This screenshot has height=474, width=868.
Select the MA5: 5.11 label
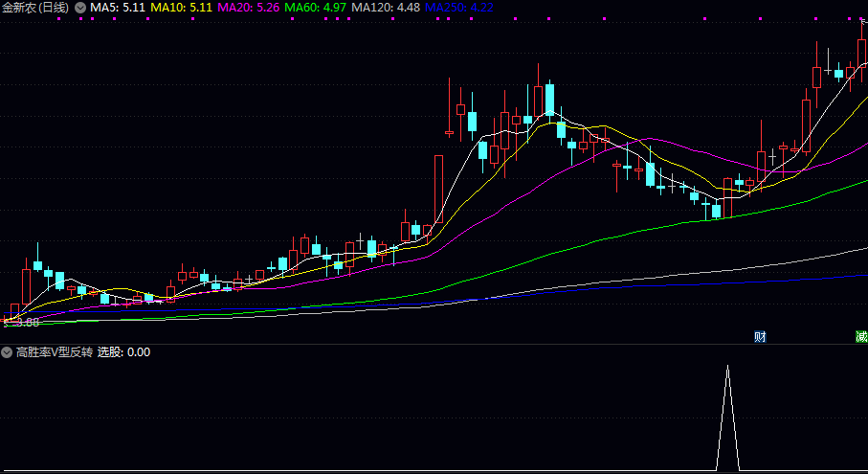pyautogui.click(x=118, y=8)
